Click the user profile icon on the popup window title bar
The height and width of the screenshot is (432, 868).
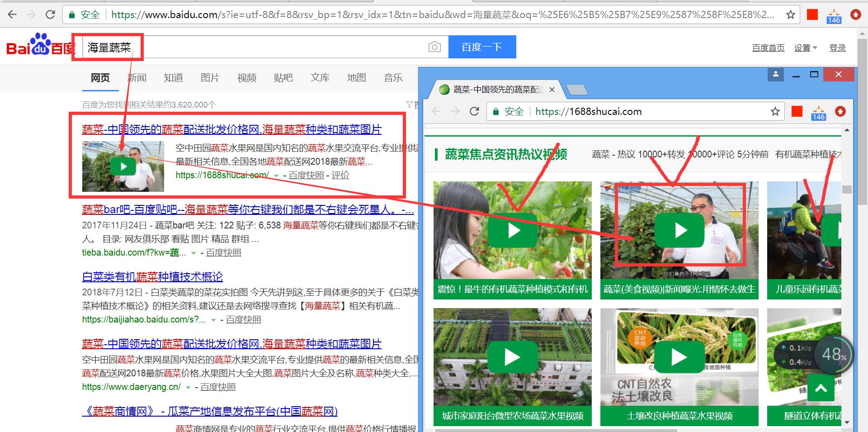coord(775,75)
